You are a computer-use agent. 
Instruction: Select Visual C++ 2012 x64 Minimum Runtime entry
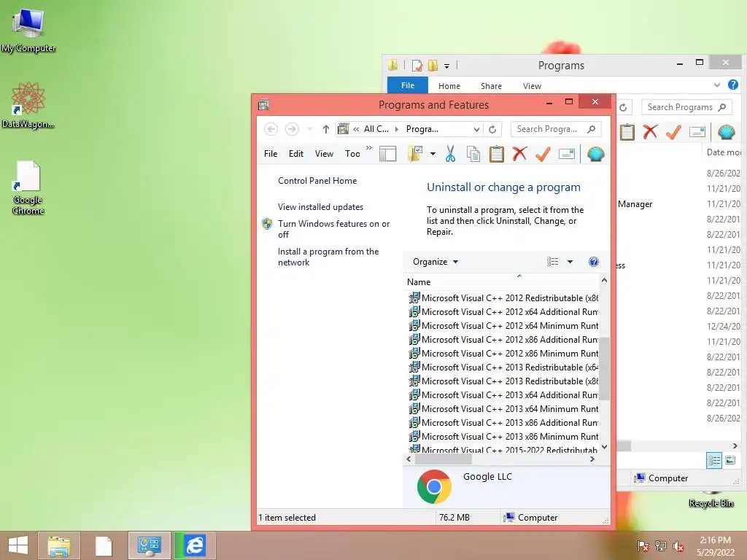click(x=503, y=326)
